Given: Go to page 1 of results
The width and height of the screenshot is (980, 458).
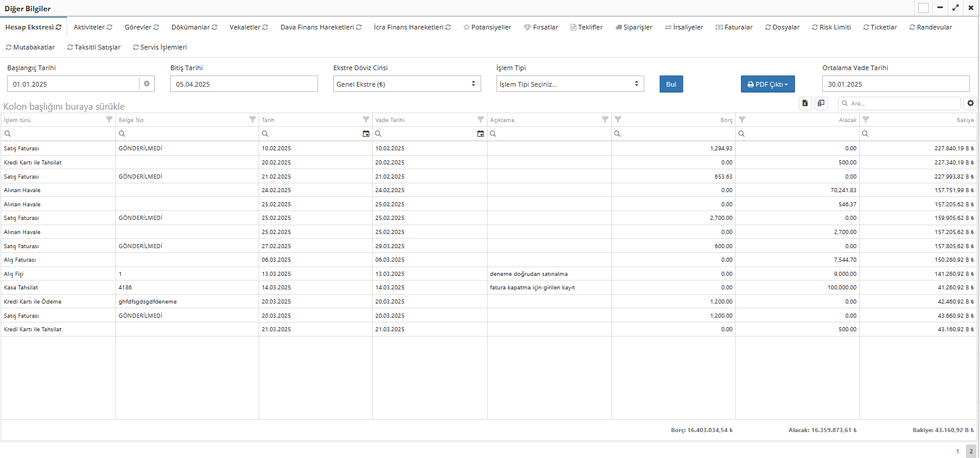Looking at the screenshot, I should (x=958, y=452).
